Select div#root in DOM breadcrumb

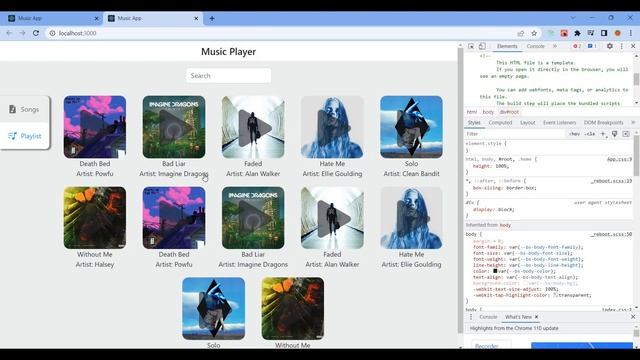point(509,112)
